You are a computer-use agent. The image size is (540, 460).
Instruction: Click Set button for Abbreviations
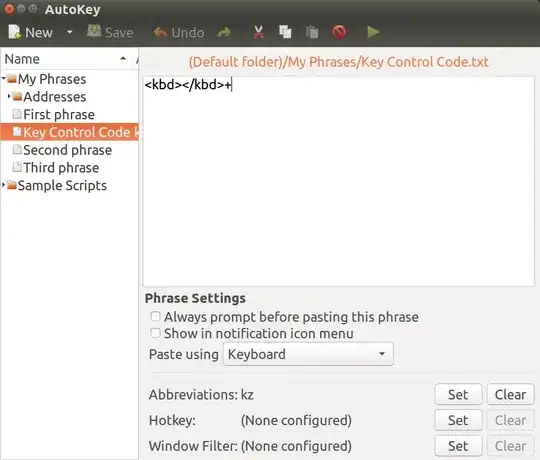click(x=458, y=394)
